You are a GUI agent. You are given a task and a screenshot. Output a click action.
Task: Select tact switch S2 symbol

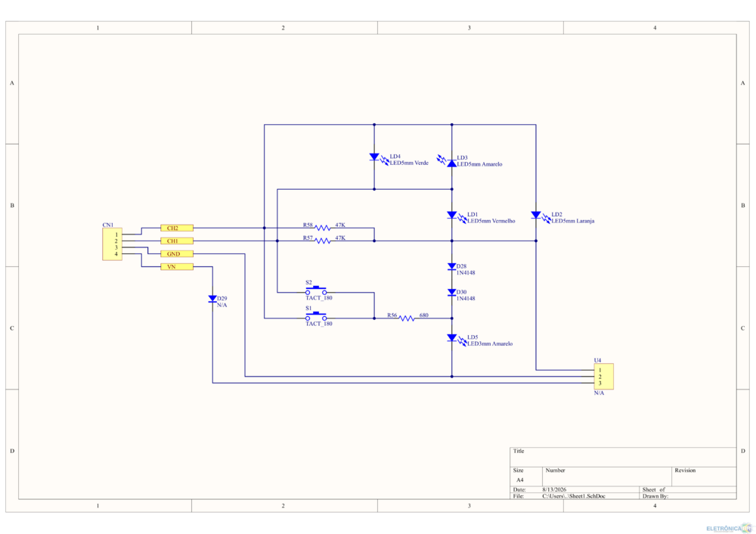click(x=316, y=290)
